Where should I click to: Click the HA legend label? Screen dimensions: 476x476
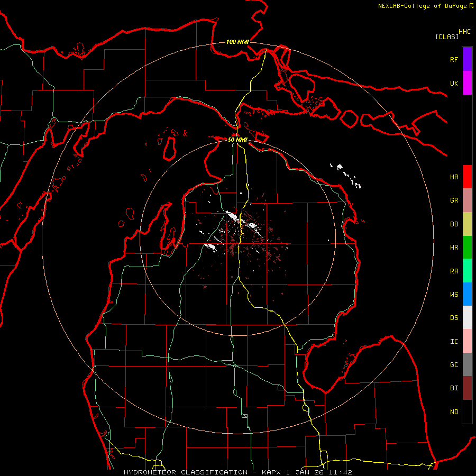point(454,177)
